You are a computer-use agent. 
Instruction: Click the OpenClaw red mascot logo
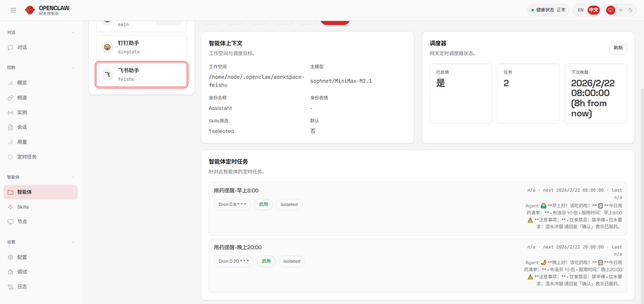[30, 10]
